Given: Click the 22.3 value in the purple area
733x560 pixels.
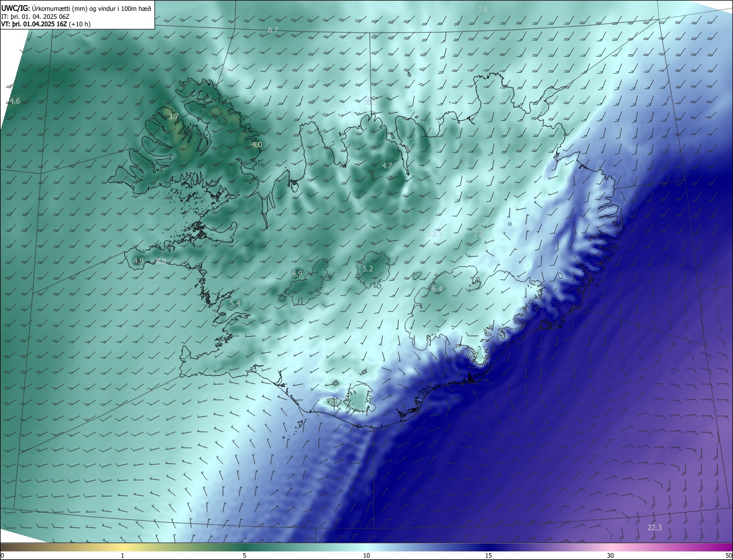Looking at the screenshot, I should pyautogui.click(x=655, y=527).
